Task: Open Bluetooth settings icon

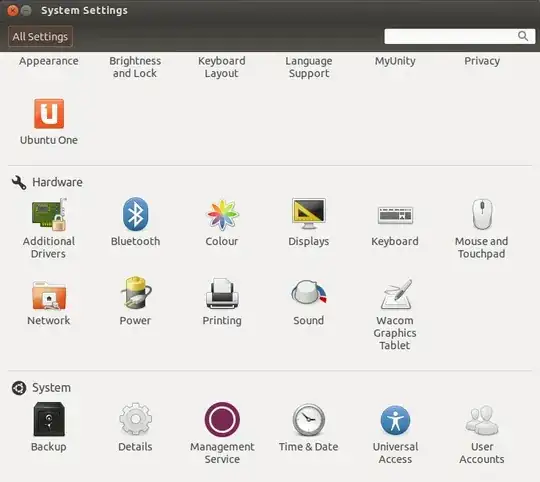Action: 135,214
